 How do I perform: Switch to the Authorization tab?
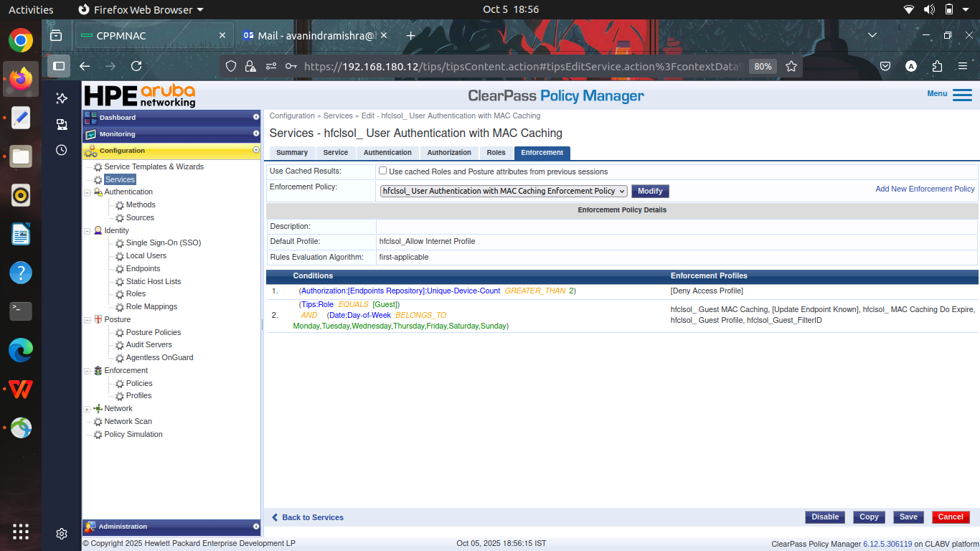(x=449, y=153)
